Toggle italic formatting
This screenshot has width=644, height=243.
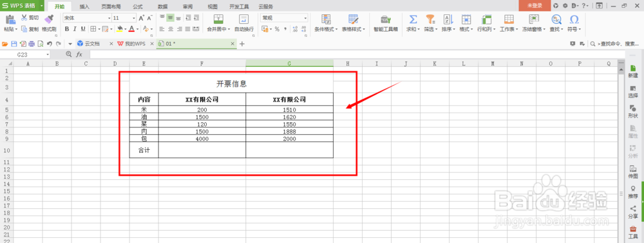(x=75, y=29)
